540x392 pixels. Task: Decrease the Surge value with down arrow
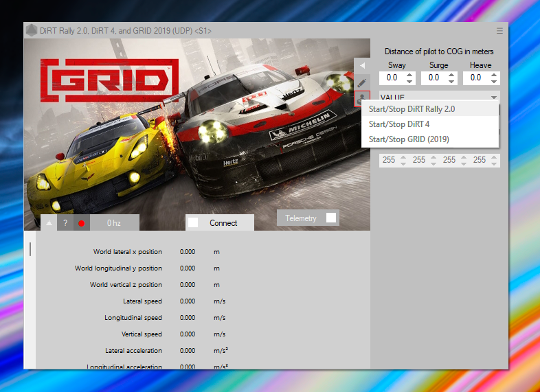tap(451, 81)
